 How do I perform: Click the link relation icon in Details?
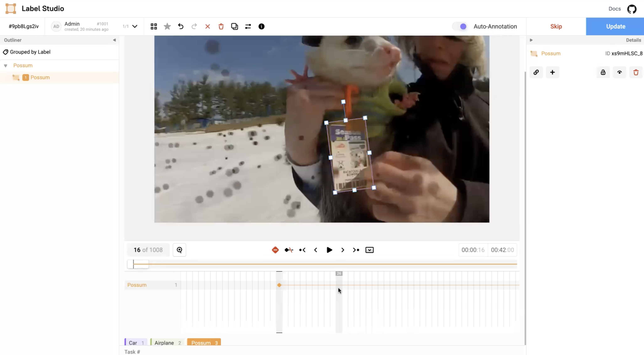coord(536,72)
